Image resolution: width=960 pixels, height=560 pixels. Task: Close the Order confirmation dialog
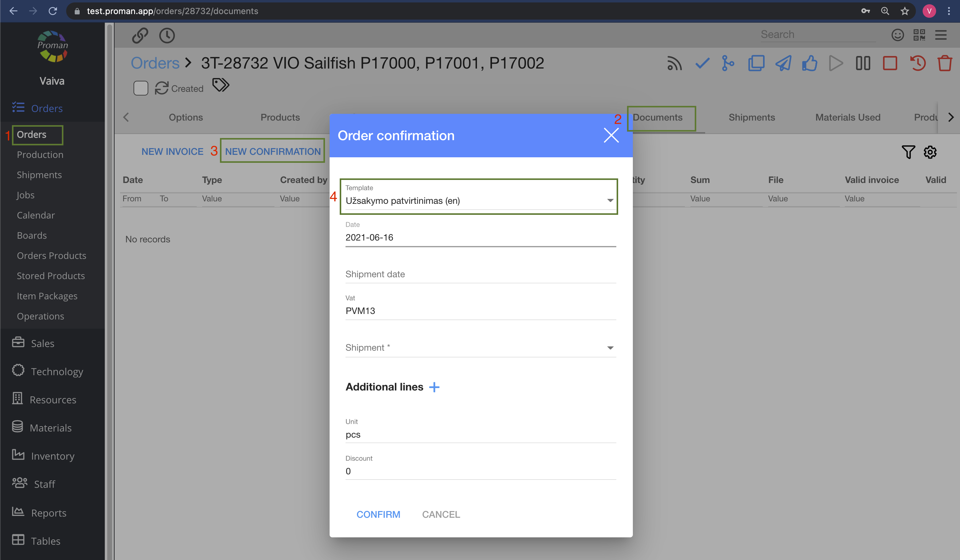[x=611, y=135]
